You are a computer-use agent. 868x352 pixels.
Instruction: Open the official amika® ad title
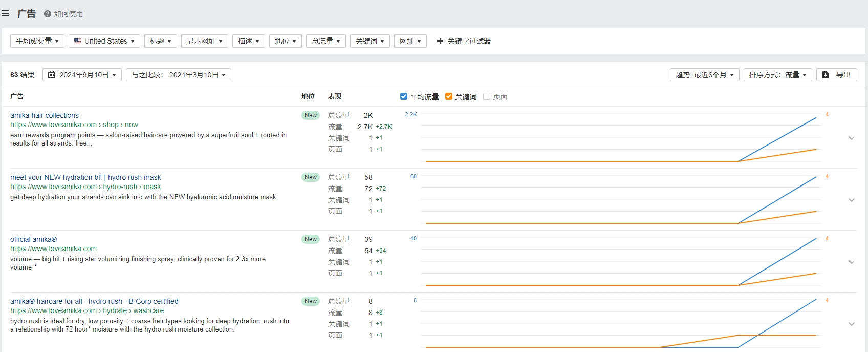(34, 239)
